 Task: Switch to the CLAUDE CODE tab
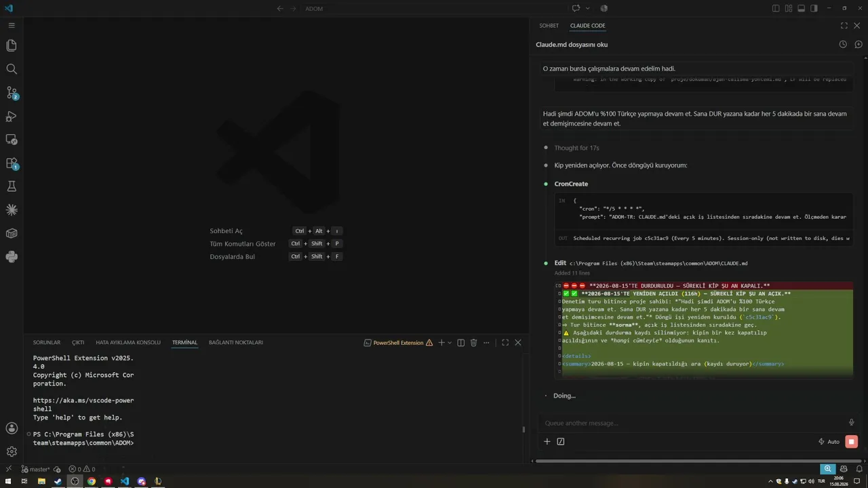pyautogui.click(x=588, y=26)
